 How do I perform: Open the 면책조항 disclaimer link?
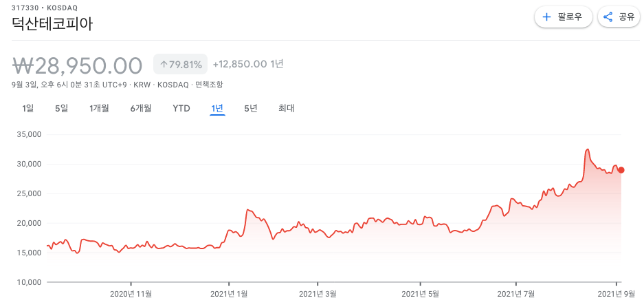(x=209, y=85)
